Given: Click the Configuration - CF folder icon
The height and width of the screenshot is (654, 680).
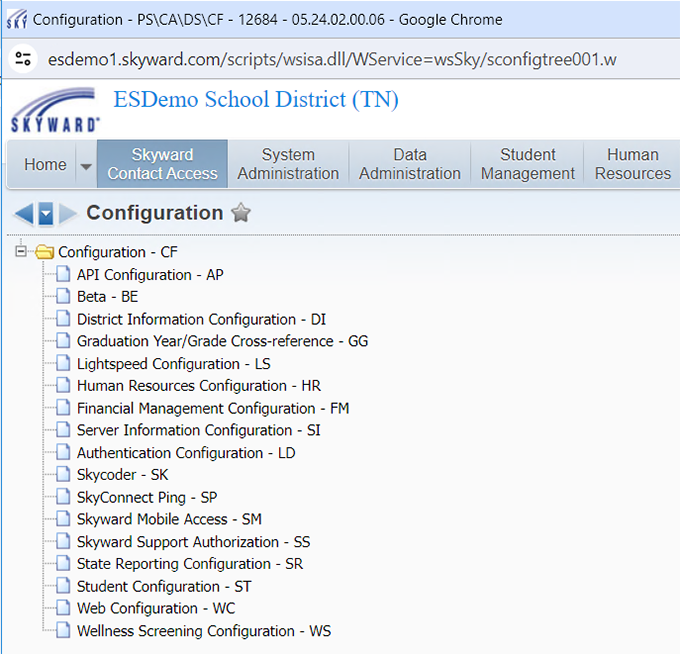Looking at the screenshot, I should click(44, 252).
